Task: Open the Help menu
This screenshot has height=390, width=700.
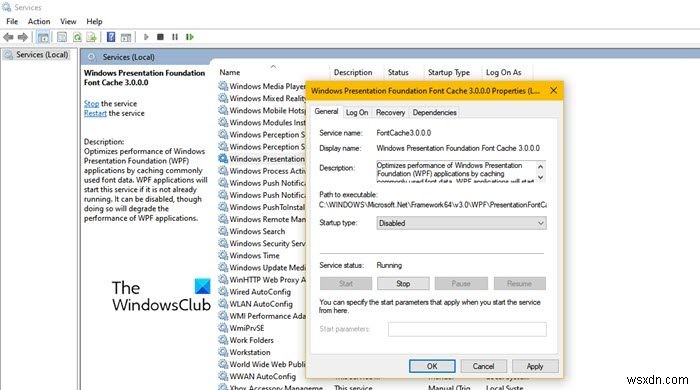Action: pos(94,21)
